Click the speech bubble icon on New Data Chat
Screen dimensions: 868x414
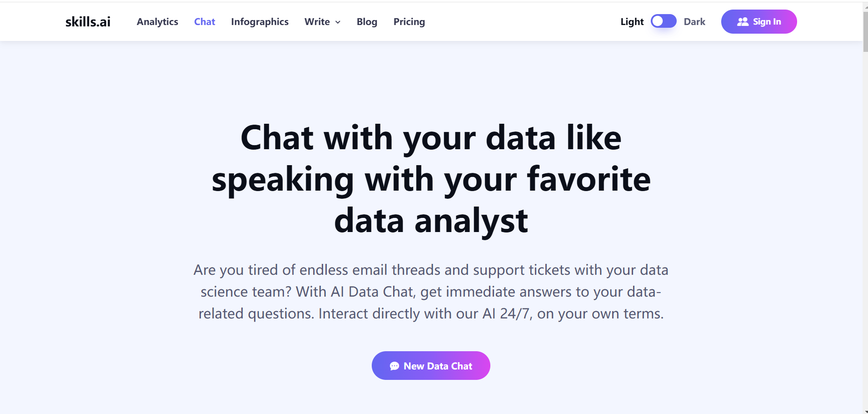[x=394, y=366]
